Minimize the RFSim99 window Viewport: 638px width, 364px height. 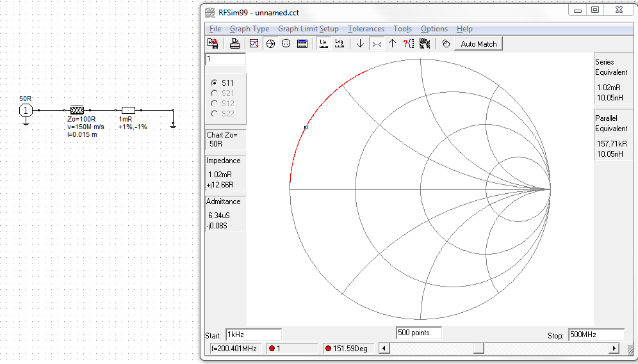click(578, 10)
